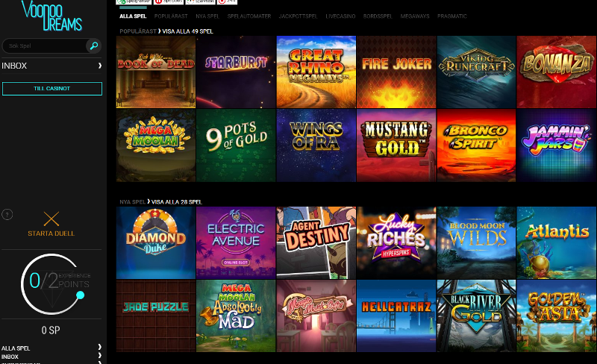
Task: Click the experience points progress circle
Action: (52, 284)
